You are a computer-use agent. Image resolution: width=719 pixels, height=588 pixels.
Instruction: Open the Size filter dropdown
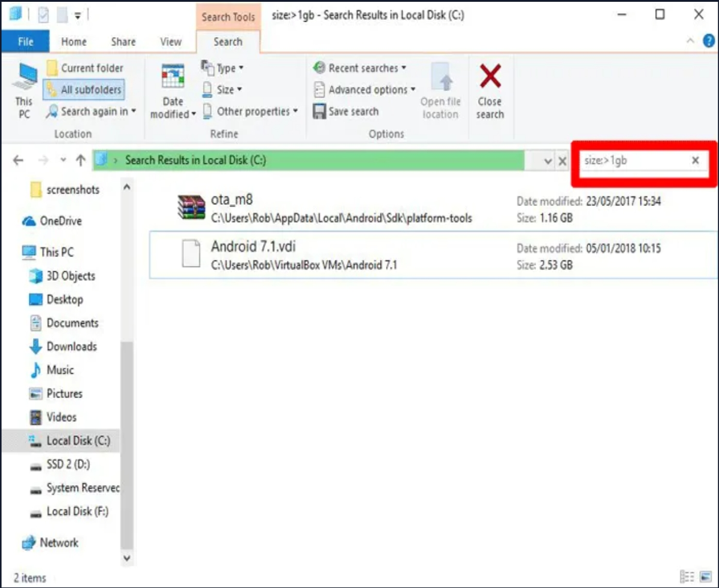point(222,90)
